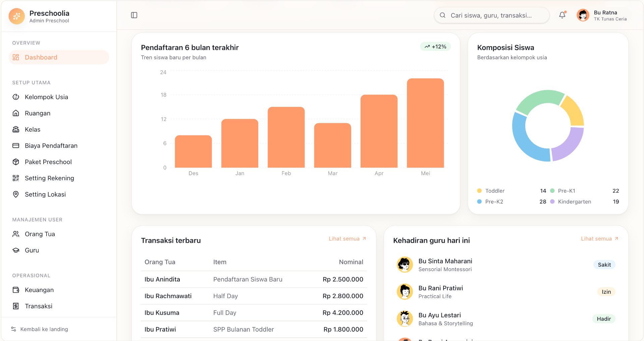Click the Paket Preschool box icon

click(16, 162)
